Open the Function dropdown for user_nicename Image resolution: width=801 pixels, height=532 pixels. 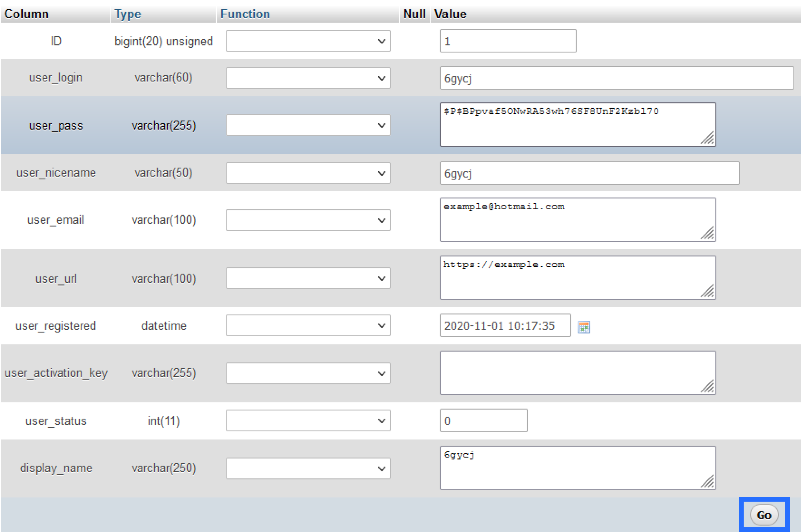[307, 173]
